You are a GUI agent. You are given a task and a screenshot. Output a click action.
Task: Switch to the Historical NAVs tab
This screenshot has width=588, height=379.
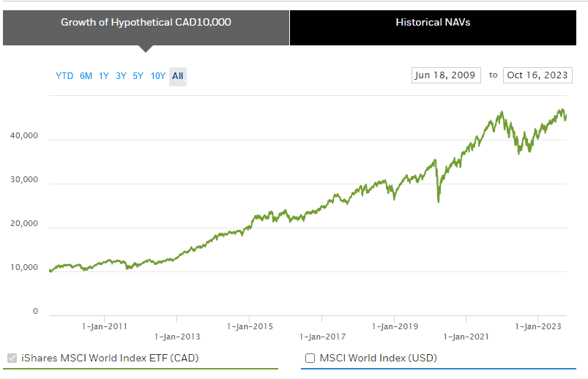tap(433, 22)
